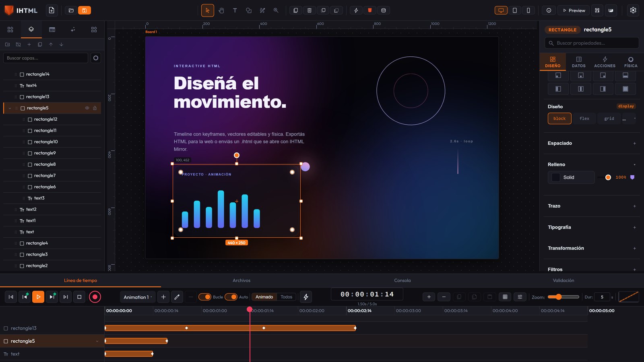Toggle visibility eye of rectangle5 layer

(87, 108)
